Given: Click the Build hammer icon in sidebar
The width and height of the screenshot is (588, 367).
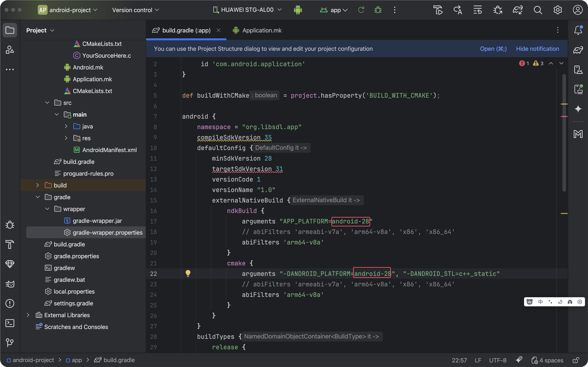Looking at the screenshot, I should point(10,244).
